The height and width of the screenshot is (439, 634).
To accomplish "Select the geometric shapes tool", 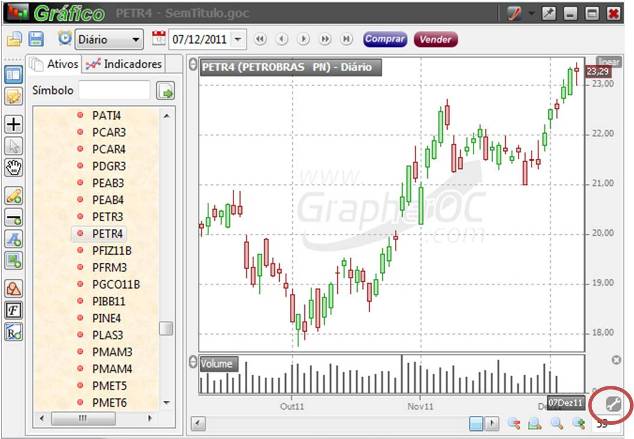I will (13, 289).
